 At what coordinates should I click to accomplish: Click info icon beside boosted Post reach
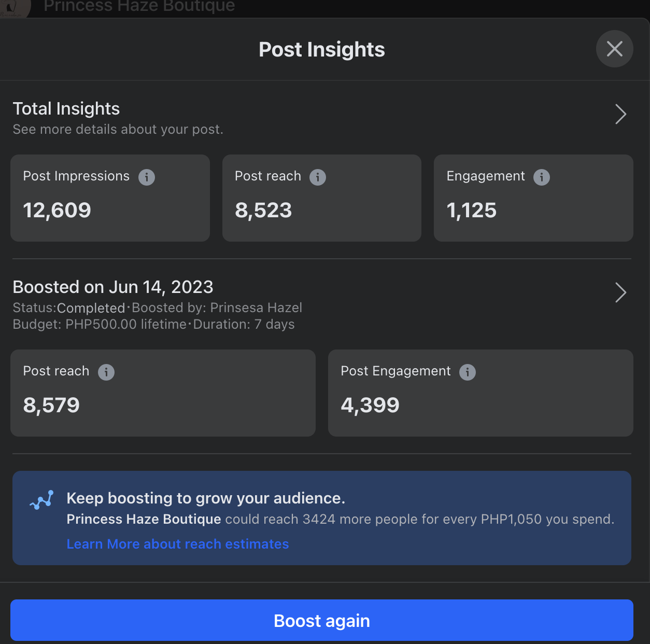pos(106,372)
